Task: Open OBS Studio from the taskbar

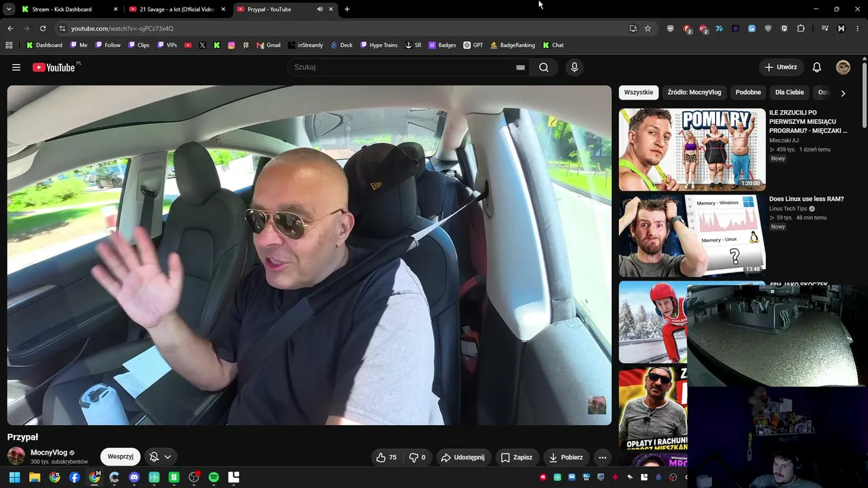Action: (x=194, y=477)
